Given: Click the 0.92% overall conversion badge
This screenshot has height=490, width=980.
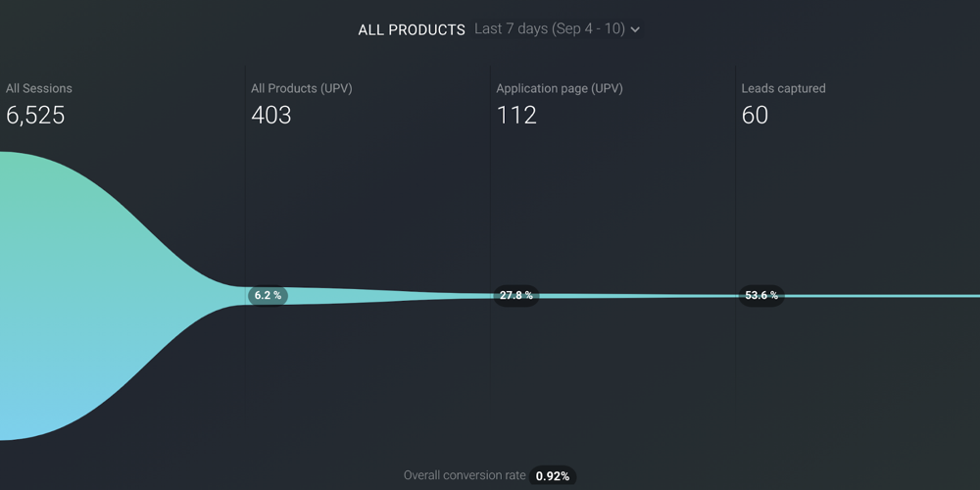Looking at the screenshot, I should [553, 476].
